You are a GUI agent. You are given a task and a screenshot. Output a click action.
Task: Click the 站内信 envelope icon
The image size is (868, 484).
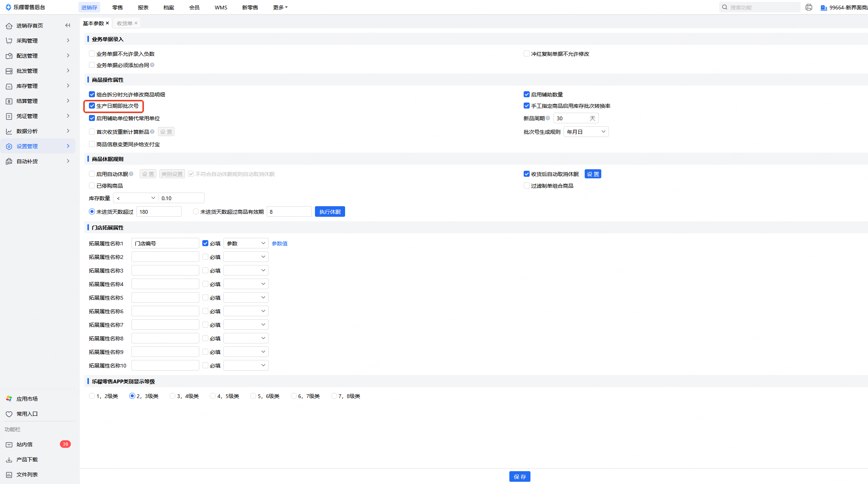click(9, 445)
